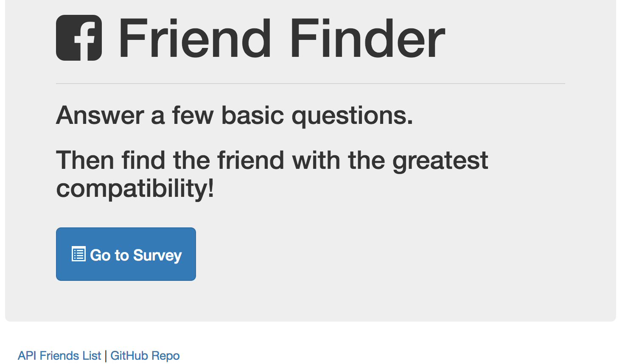Click "Then find the friend" line of text
622x364 pixels.
(170, 160)
